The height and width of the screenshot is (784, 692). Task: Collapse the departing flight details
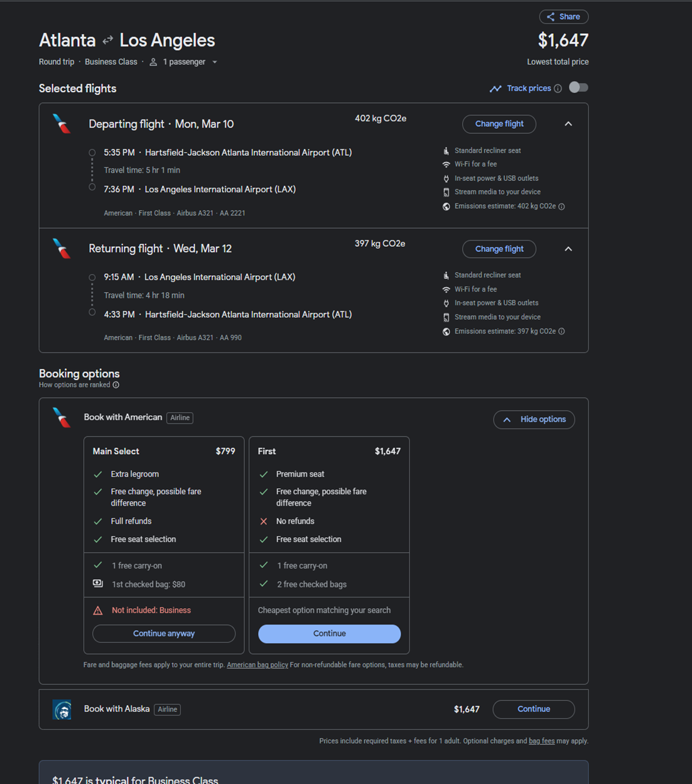click(x=568, y=124)
